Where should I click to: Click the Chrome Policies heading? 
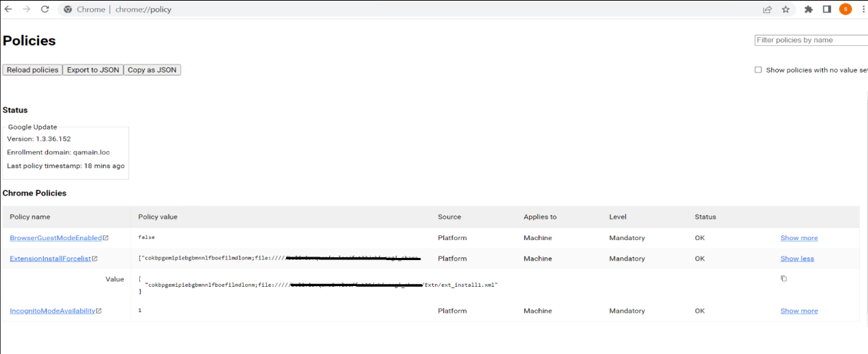(x=34, y=193)
